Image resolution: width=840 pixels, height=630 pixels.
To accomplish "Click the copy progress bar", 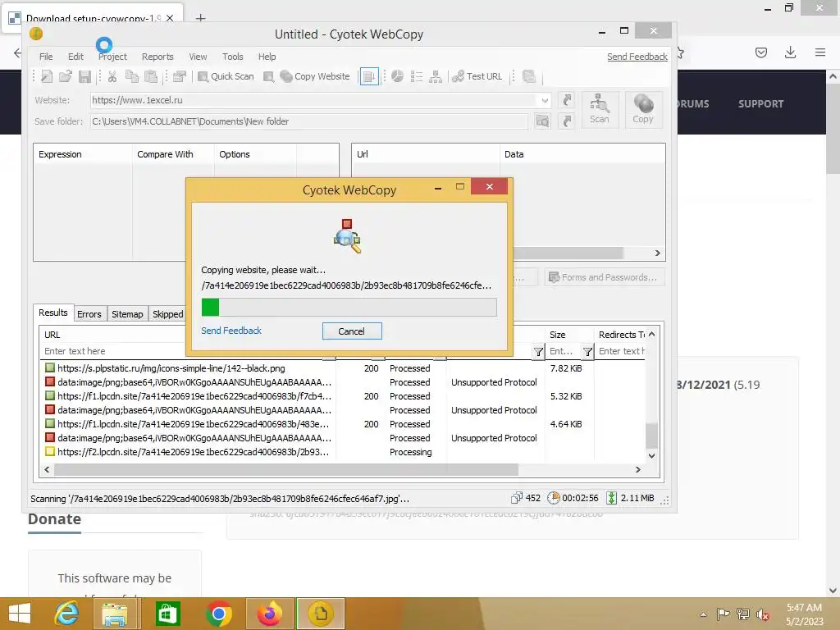I will (349, 307).
